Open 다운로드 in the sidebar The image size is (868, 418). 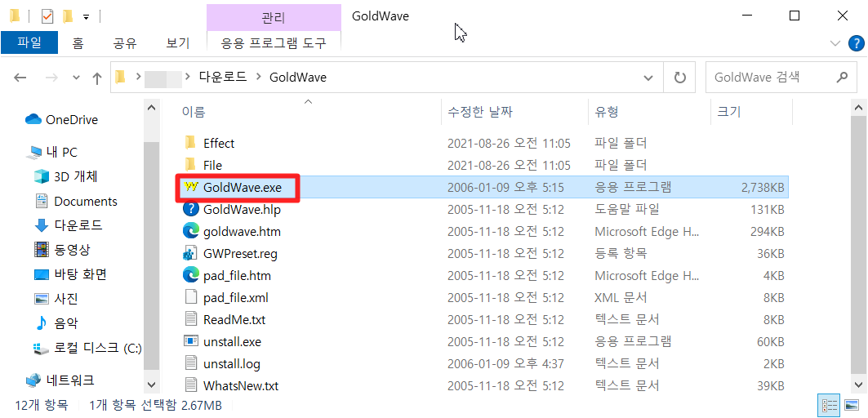pyautogui.click(x=68, y=225)
